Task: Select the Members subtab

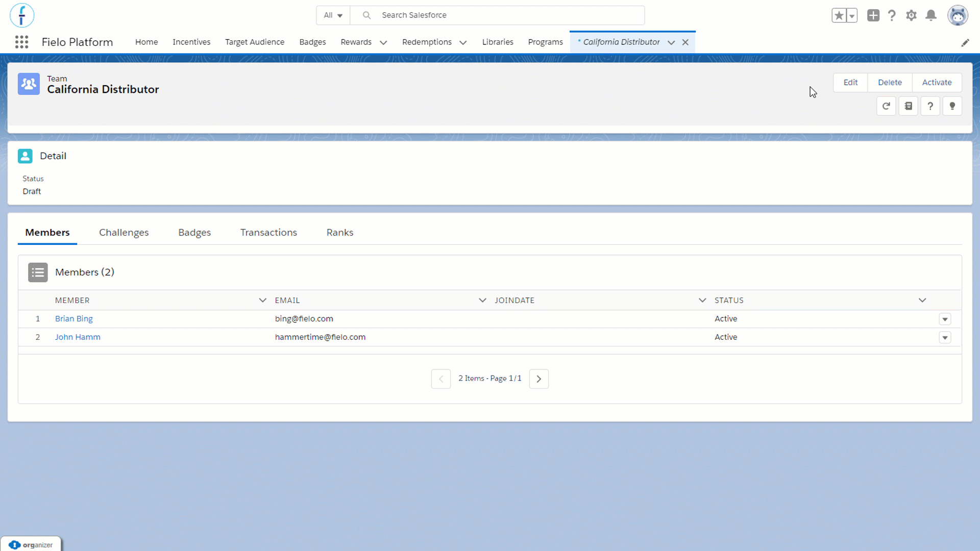Action: pos(47,233)
